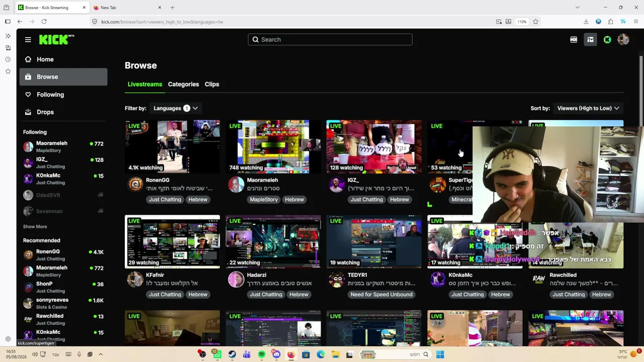This screenshot has height=362, width=644.
Task: Open the Following page from sidebar
Action: [63, 95]
